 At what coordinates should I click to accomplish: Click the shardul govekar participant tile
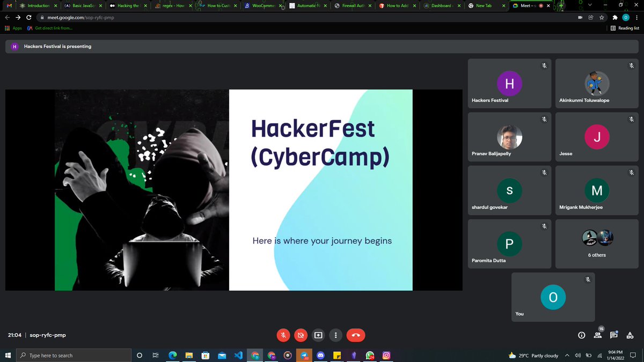(509, 190)
